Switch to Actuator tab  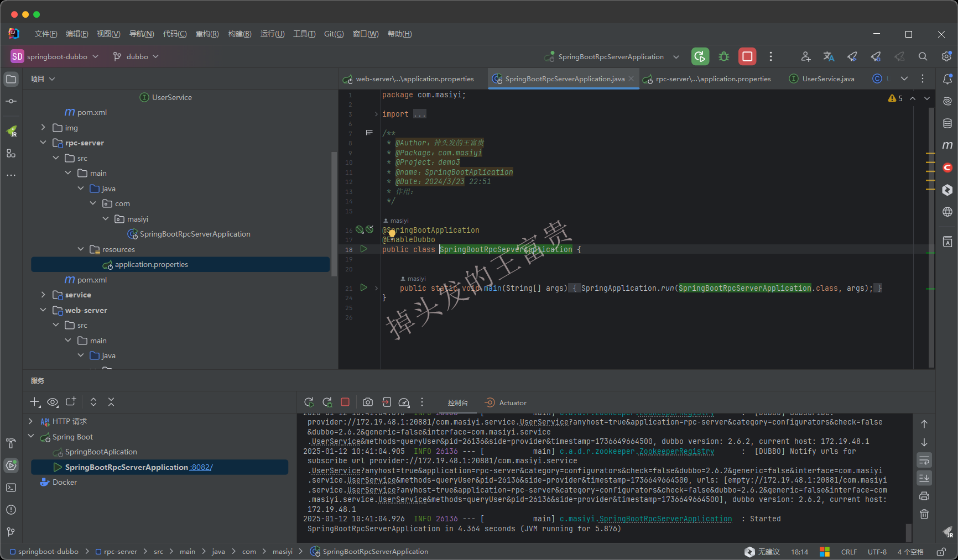click(506, 403)
